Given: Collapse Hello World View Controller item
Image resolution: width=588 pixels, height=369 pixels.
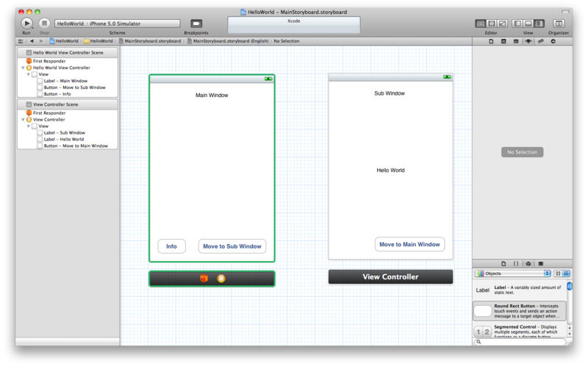Looking at the screenshot, I should pos(24,68).
